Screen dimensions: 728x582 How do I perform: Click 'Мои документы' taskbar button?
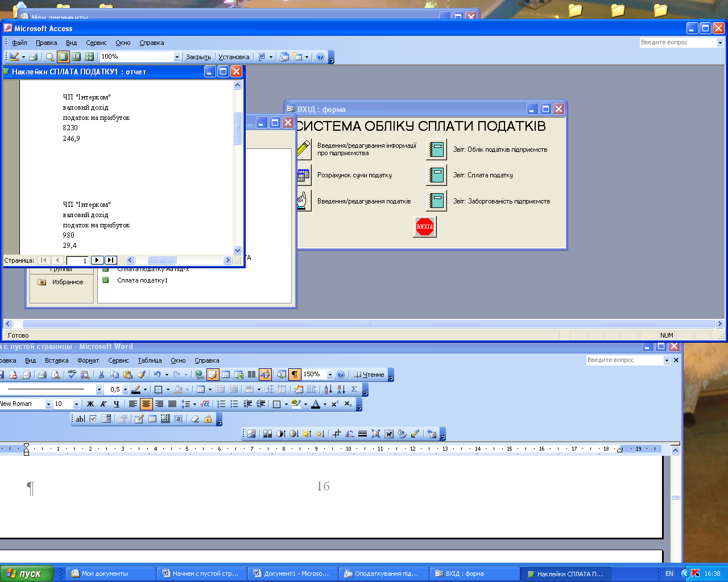[x=110, y=574]
